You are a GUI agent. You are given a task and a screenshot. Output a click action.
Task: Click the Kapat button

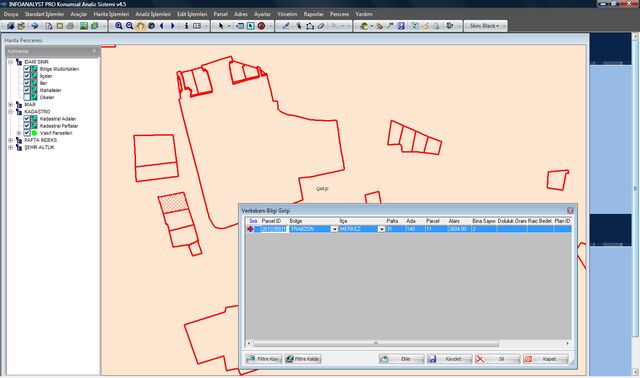tap(546, 359)
